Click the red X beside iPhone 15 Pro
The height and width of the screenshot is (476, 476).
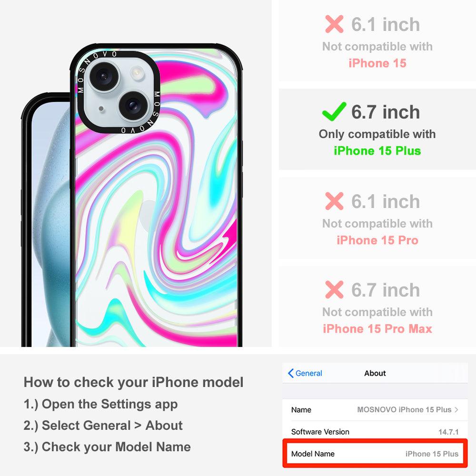click(x=334, y=201)
